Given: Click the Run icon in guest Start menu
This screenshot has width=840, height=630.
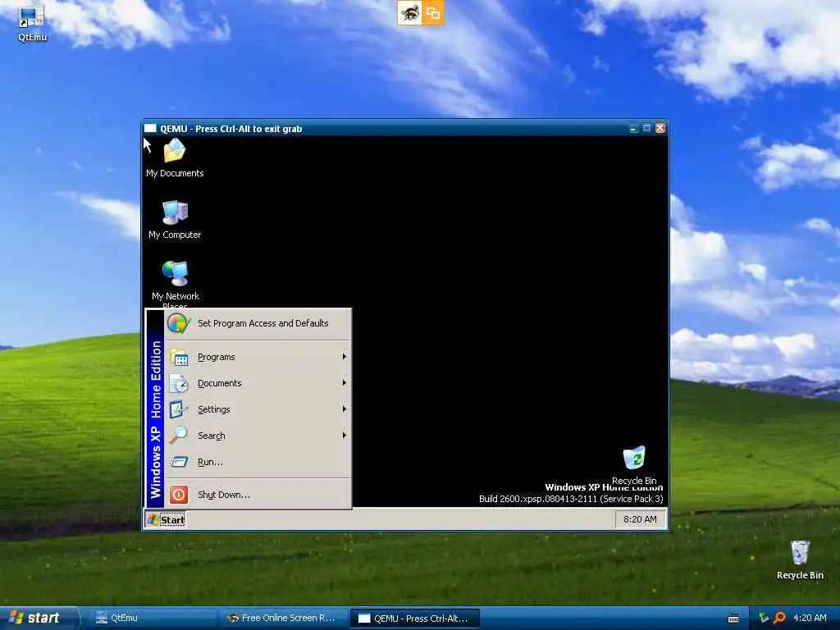Looking at the screenshot, I should (179, 461).
